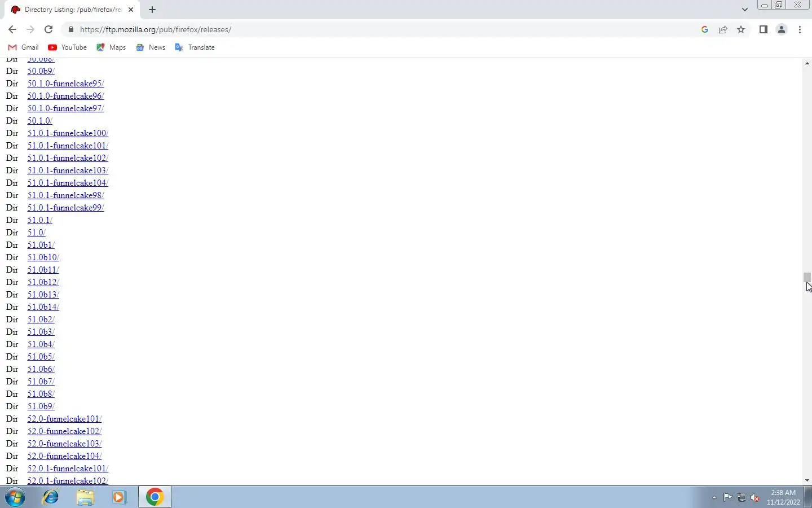
Task: Click the muted volume tray icon
Action: click(x=755, y=497)
